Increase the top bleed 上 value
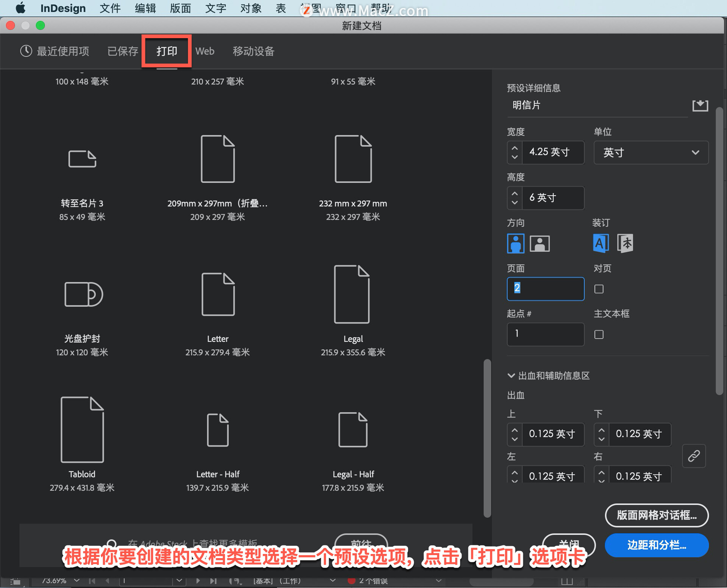The image size is (727, 588). (x=515, y=430)
